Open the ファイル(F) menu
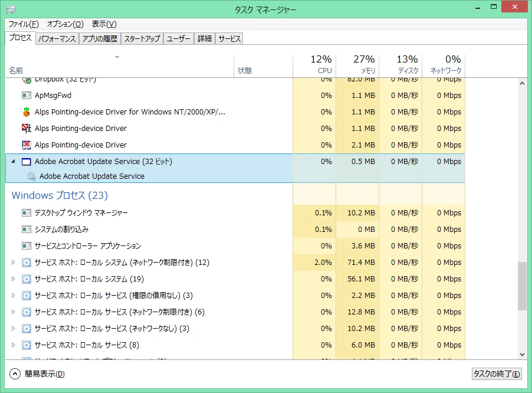The height and width of the screenshot is (393, 532). pyautogui.click(x=24, y=24)
